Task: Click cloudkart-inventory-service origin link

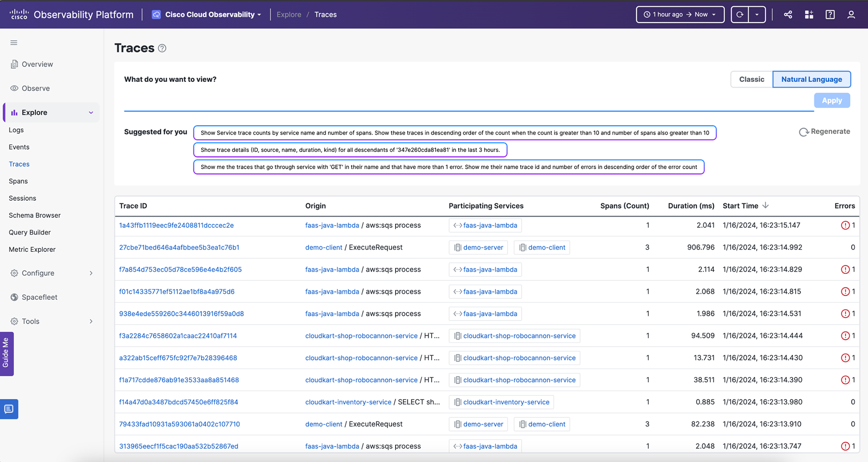Action: 348,402
